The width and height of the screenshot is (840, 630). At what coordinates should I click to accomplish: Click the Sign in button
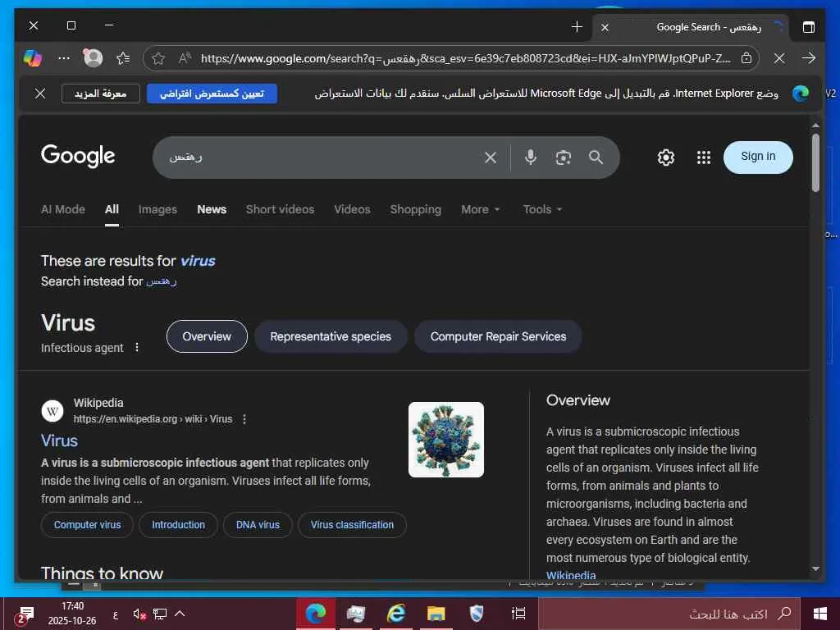758,157
